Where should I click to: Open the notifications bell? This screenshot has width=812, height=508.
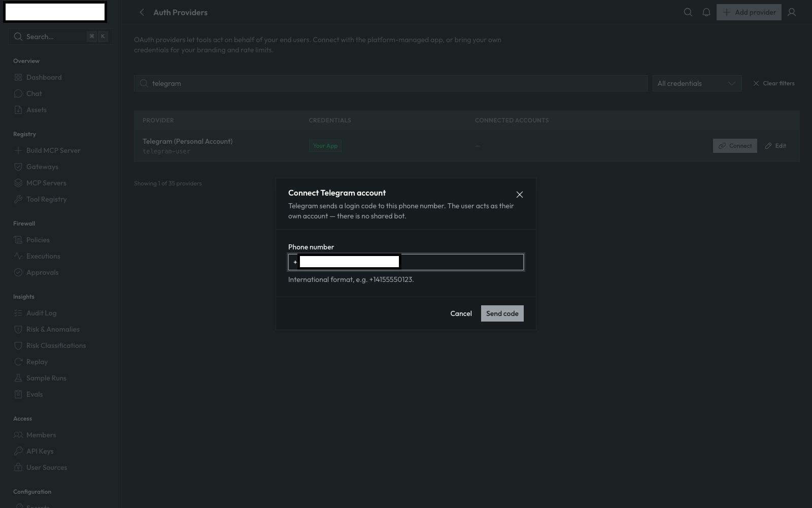click(706, 12)
